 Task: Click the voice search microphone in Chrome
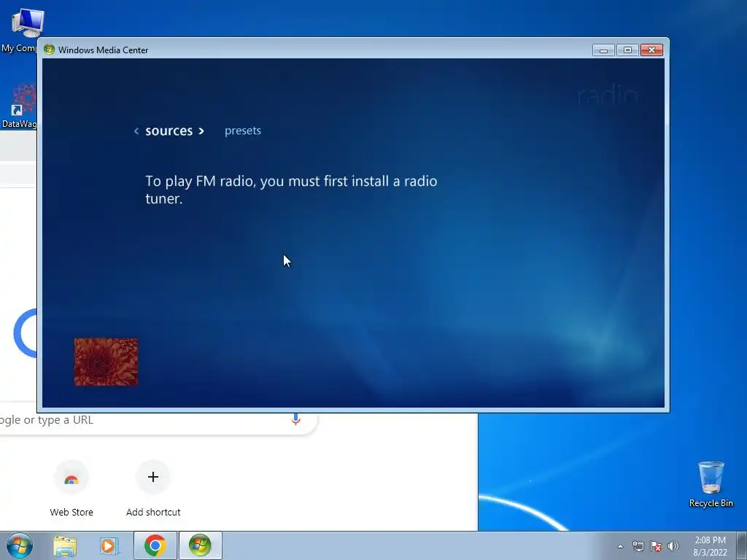point(296,419)
